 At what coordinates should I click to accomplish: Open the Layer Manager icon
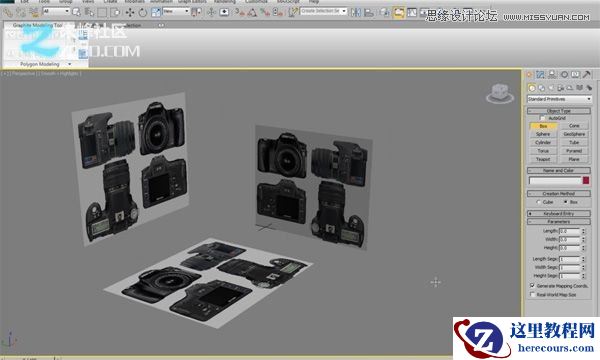tap(385, 13)
